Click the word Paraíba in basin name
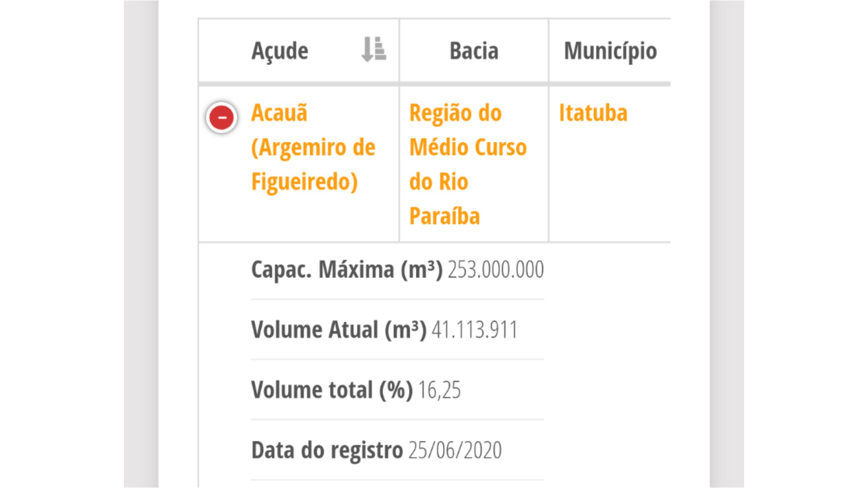The image size is (868, 488). [444, 216]
